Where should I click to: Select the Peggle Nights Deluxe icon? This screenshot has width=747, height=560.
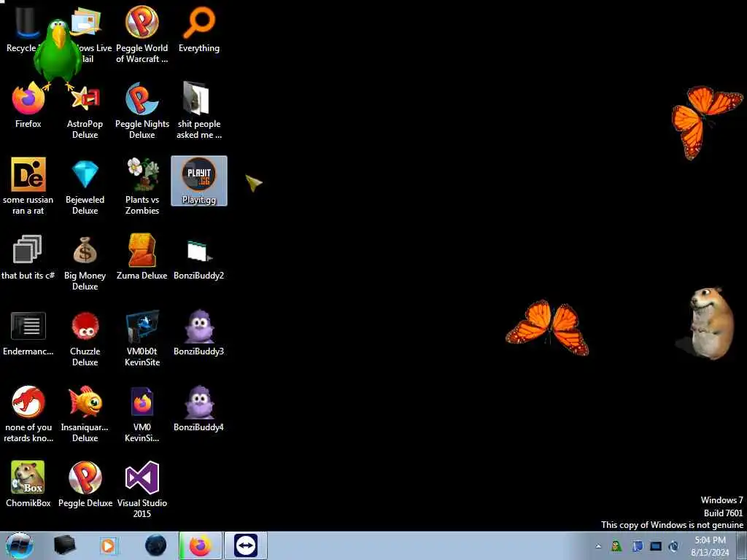coord(142,109)
